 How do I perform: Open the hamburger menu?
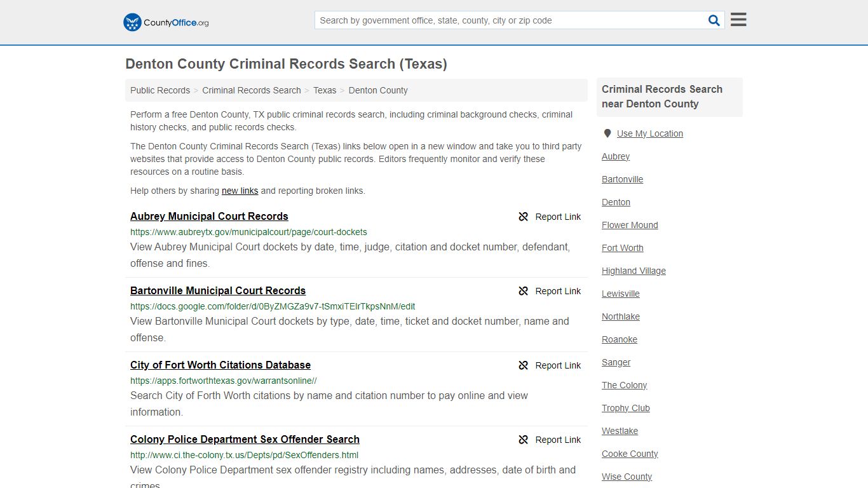click(738, 20)
